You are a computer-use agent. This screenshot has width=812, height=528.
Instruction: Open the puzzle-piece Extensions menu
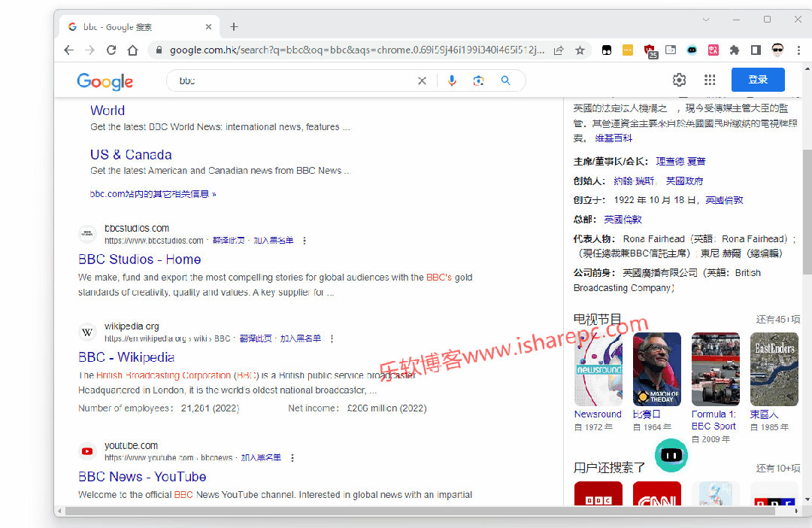point(735,50)
